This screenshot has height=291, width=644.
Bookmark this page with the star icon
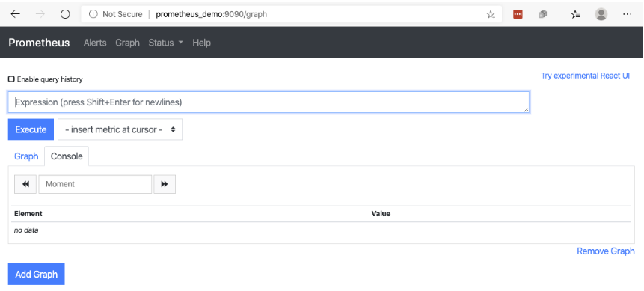[x=491, y=15]
